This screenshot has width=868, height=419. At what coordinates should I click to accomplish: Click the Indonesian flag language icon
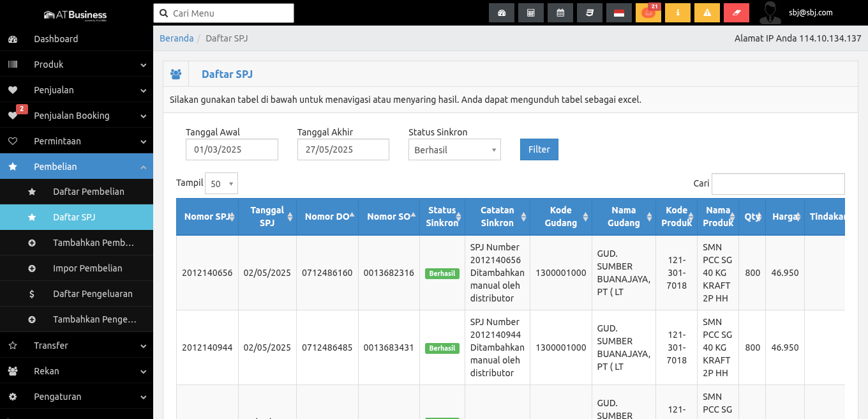[618, 13]
